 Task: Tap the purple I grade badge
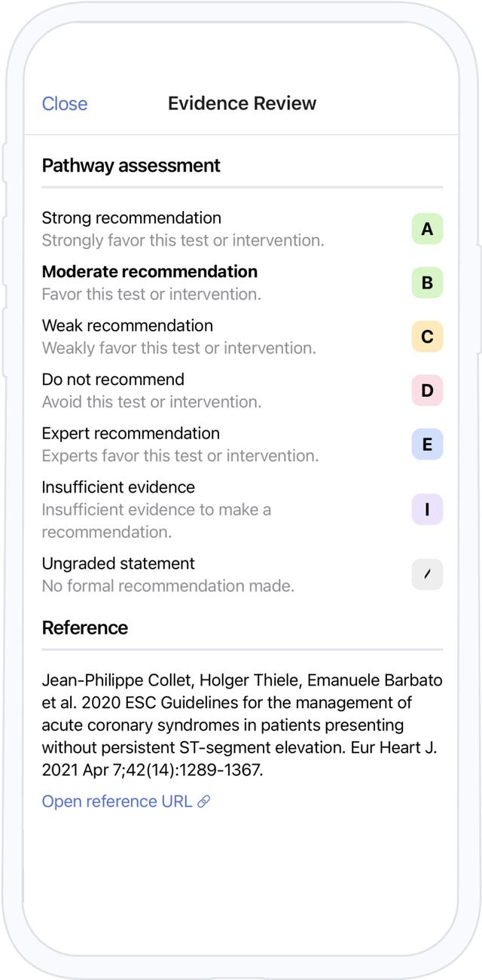pyautogui.click(x=427, y=509)
